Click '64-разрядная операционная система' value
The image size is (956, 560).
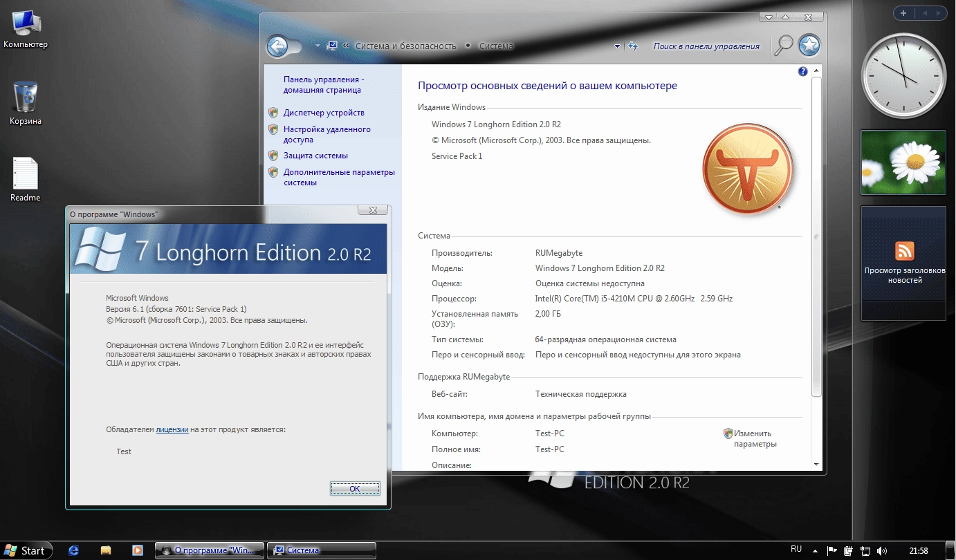click(606, 339)
